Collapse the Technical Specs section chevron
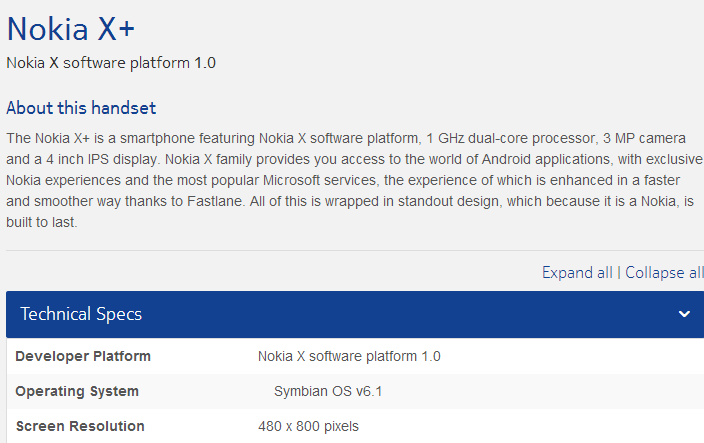The image size is (704, 443). coord(684,314)
